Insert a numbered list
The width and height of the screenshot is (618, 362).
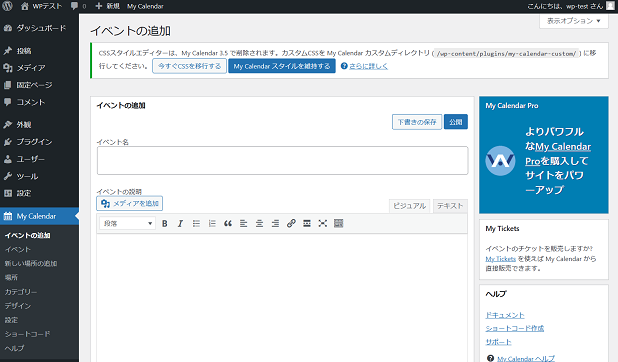click(x=212, y=224)
